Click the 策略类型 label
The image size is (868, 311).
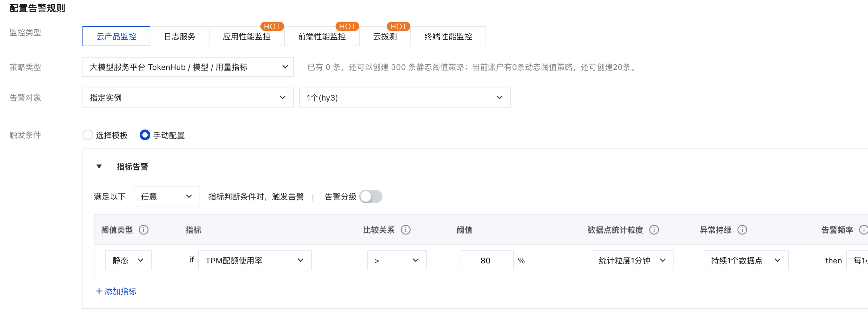tap(25, 67)
